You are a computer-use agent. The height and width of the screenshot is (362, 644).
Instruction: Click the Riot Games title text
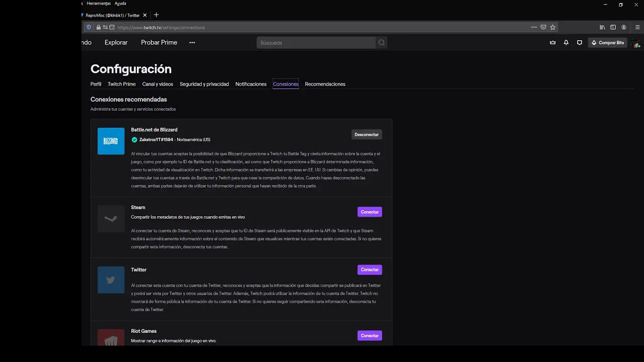144,331
